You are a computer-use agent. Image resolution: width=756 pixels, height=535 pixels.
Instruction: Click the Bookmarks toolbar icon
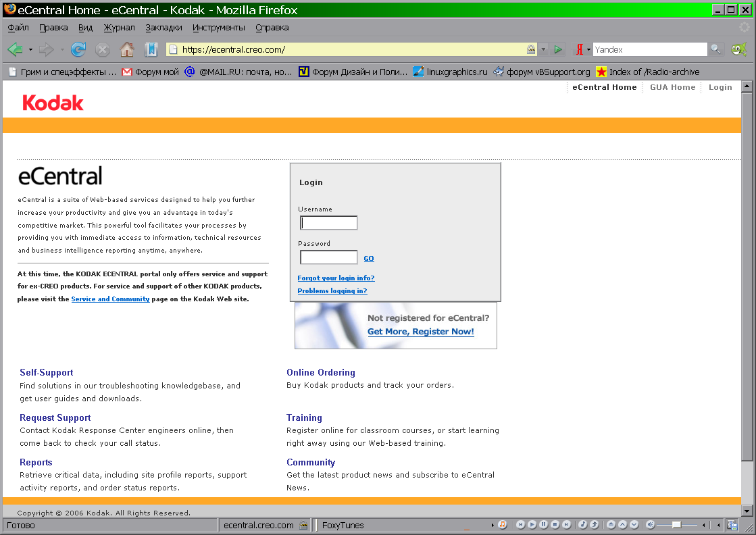[151, 49]
